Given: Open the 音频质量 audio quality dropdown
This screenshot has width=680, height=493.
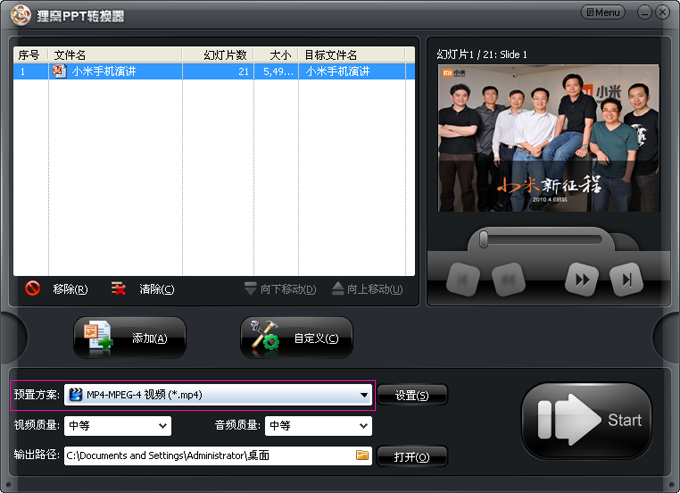Looking at the screenshot, I should point(363,426).
